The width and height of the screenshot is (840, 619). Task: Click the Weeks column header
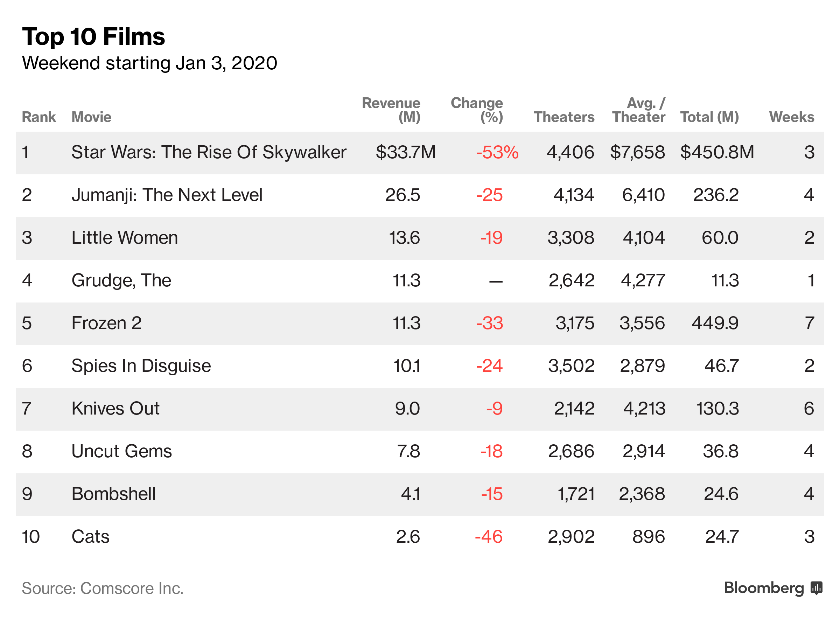791,117
